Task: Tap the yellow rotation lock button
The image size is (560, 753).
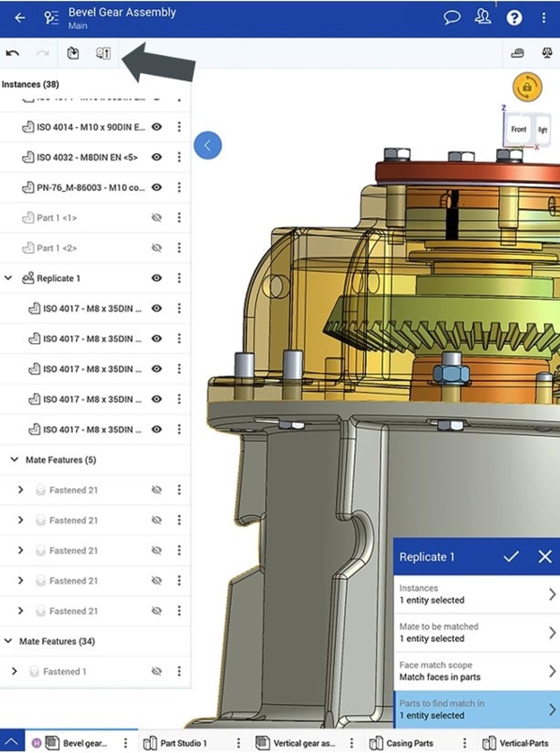Action: coord(527,87)
